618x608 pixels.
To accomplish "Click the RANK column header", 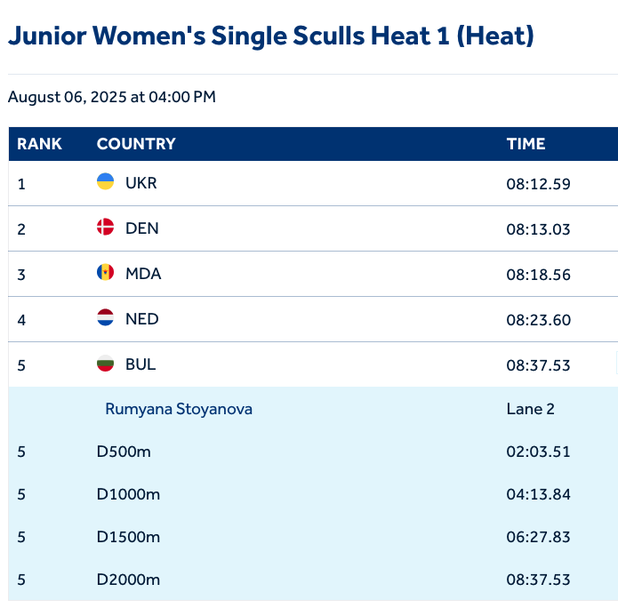I will click(x=39, y=144).
